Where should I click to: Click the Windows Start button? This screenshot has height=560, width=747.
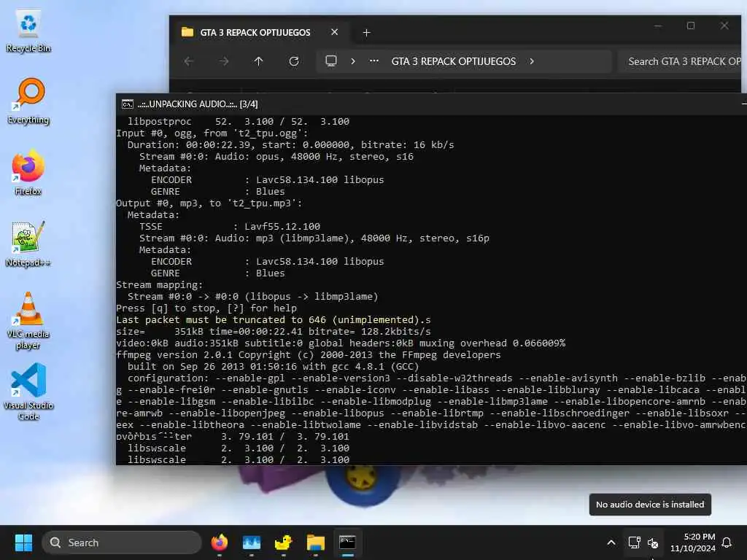(x=23, y=542)
